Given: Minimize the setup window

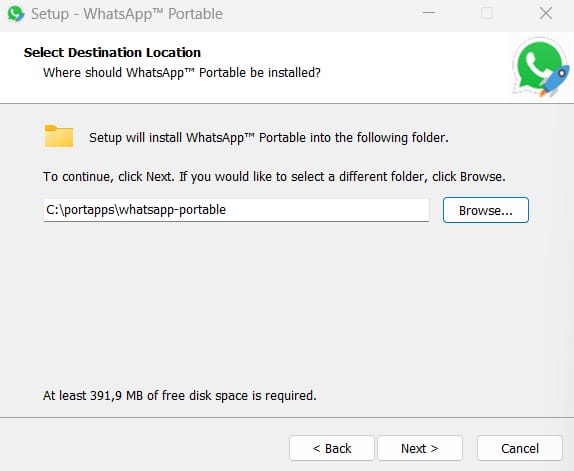Looking at the screenshot, I should (429, 14).
